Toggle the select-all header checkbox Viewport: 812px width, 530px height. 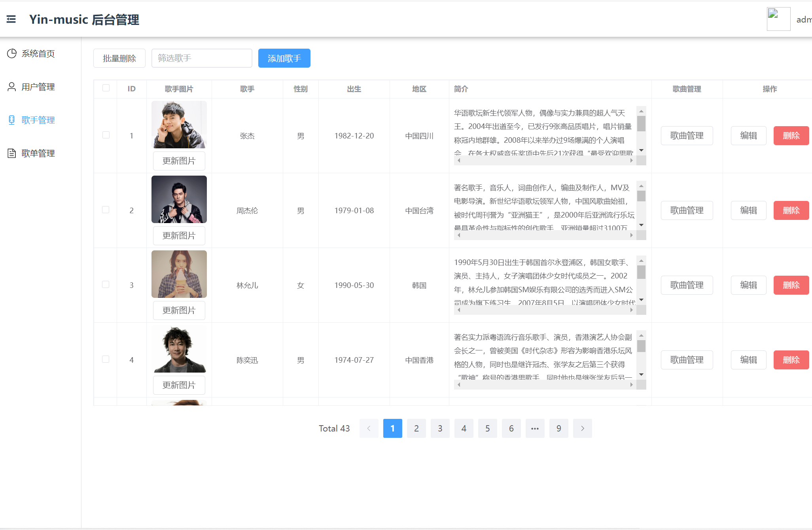(106, 88)
